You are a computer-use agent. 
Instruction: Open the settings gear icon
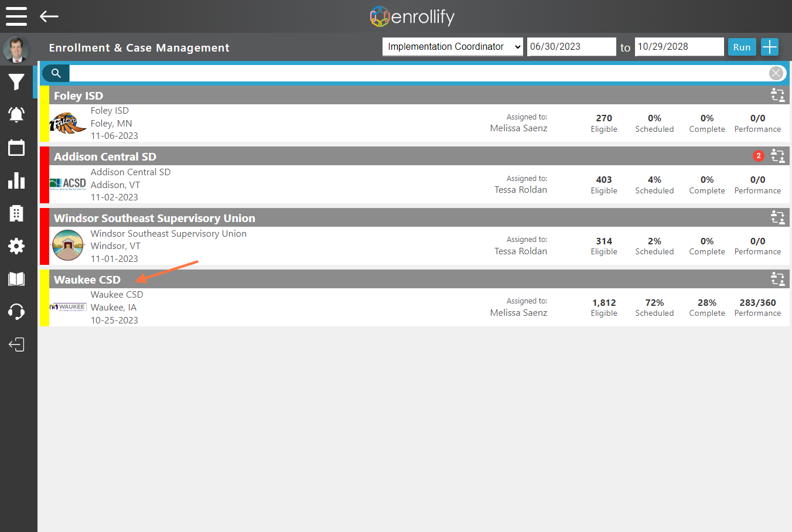tap(16, 246)
